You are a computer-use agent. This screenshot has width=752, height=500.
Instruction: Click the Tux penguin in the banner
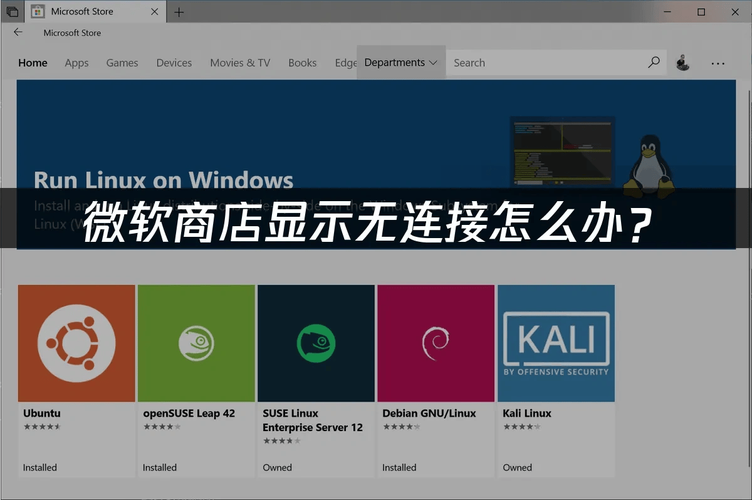[649, 166]
